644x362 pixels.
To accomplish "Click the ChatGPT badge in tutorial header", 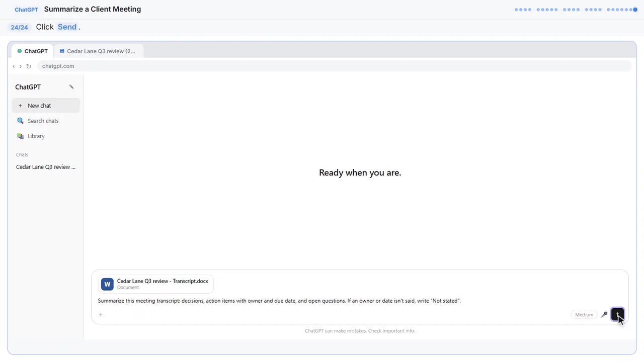I will (x=26, y=10).
